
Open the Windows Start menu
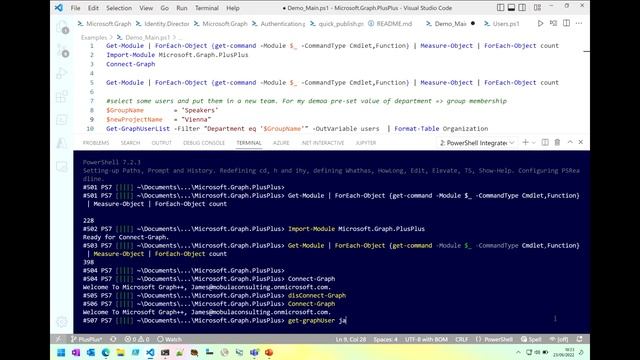[x=61, y=352]
